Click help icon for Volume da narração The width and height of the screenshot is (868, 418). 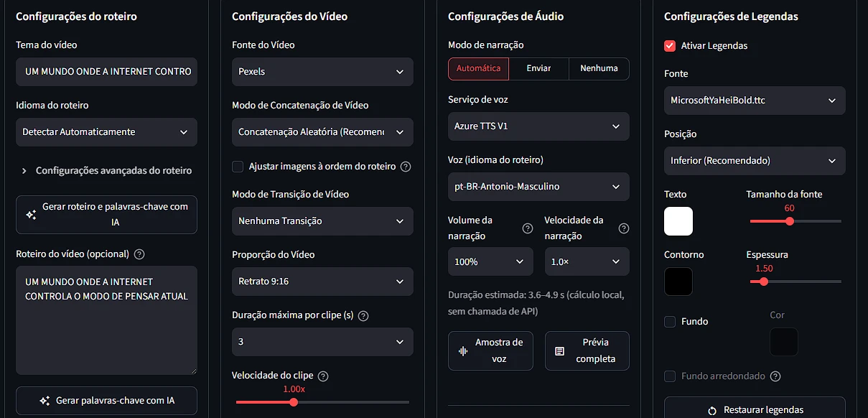click(528, 228)
